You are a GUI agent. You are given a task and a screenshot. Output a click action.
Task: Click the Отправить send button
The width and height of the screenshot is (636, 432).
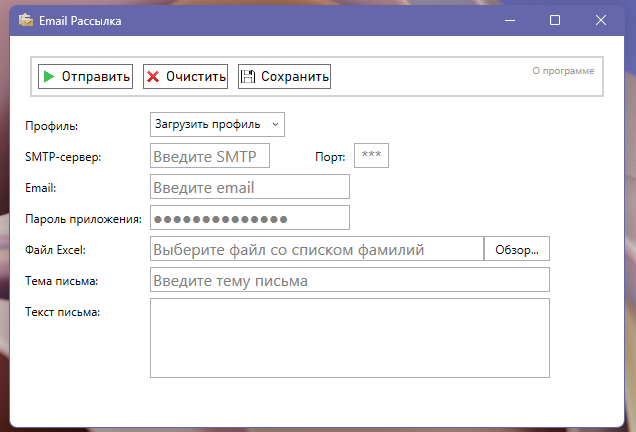[x=86, y=76]
